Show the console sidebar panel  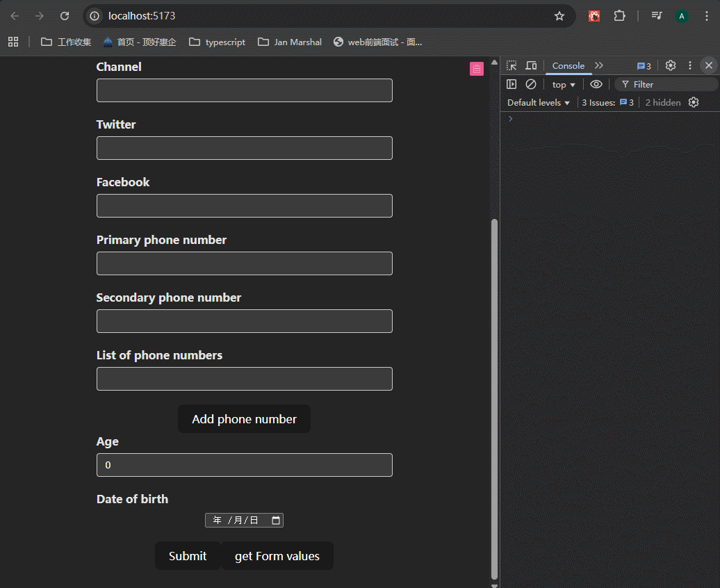pyautogui.click(x=512, y=84)
